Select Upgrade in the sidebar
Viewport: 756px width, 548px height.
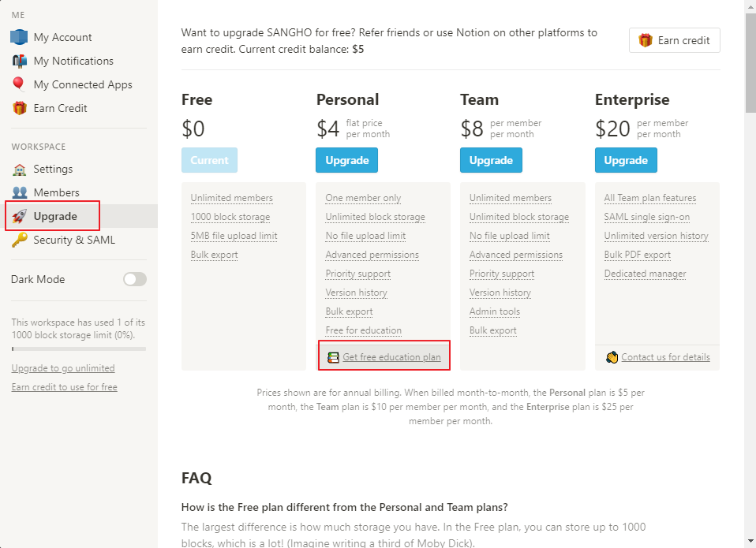click(x=79, y=216)
